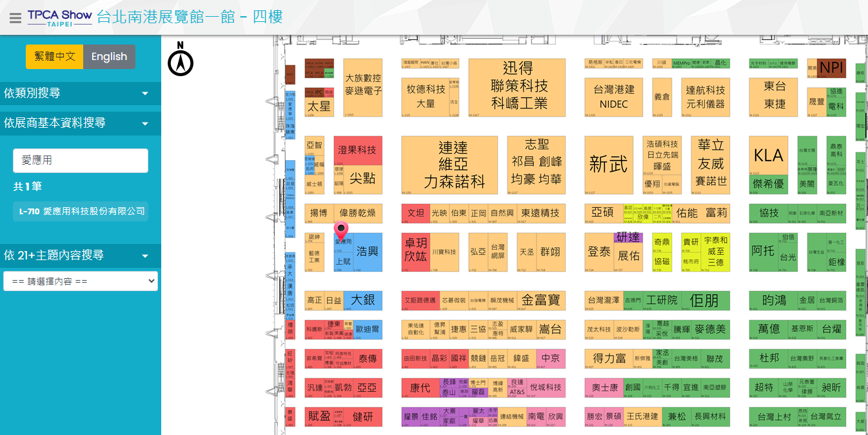Click the 共 1 筆 result count
This screenshot has height=435, width=868.
pyautogui.click(x=28, y=187)
